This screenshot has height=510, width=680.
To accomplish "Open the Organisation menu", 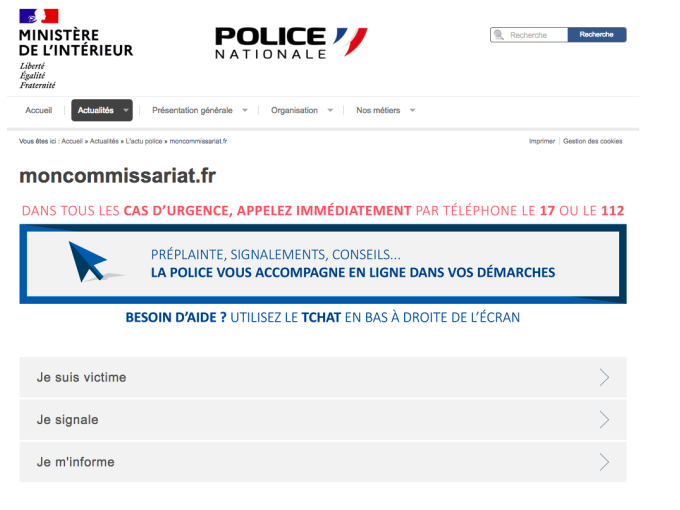I will pos(294,110).
